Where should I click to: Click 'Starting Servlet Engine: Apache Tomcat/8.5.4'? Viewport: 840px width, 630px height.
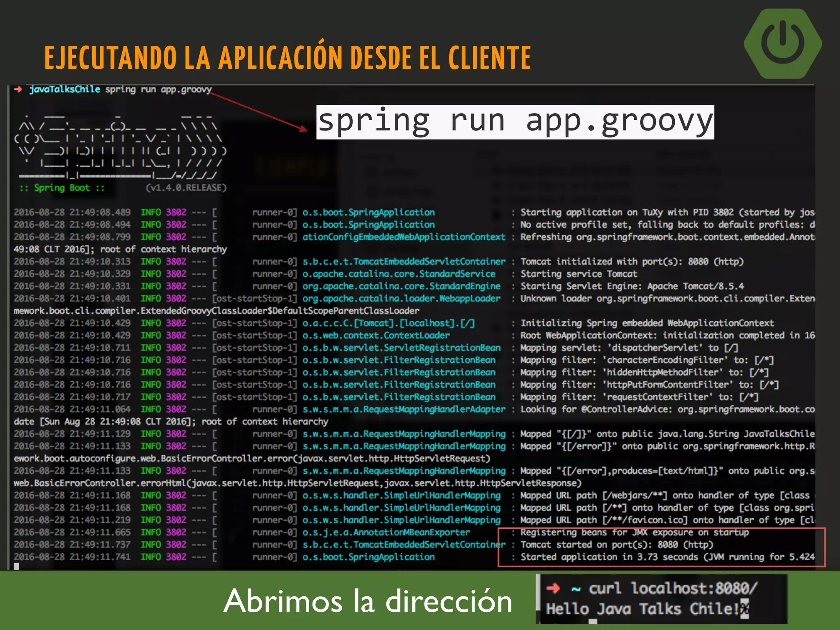coord(632,286)
